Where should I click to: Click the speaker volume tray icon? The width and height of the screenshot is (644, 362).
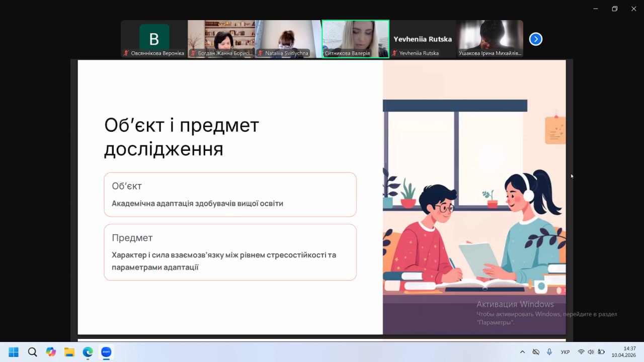pyautogui.click(x=591, y=352)
